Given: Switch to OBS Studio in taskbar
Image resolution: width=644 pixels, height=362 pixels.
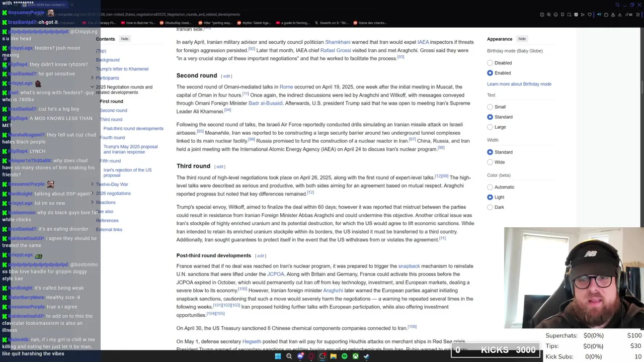Looking at the screenshot, I should pos(323,356).
